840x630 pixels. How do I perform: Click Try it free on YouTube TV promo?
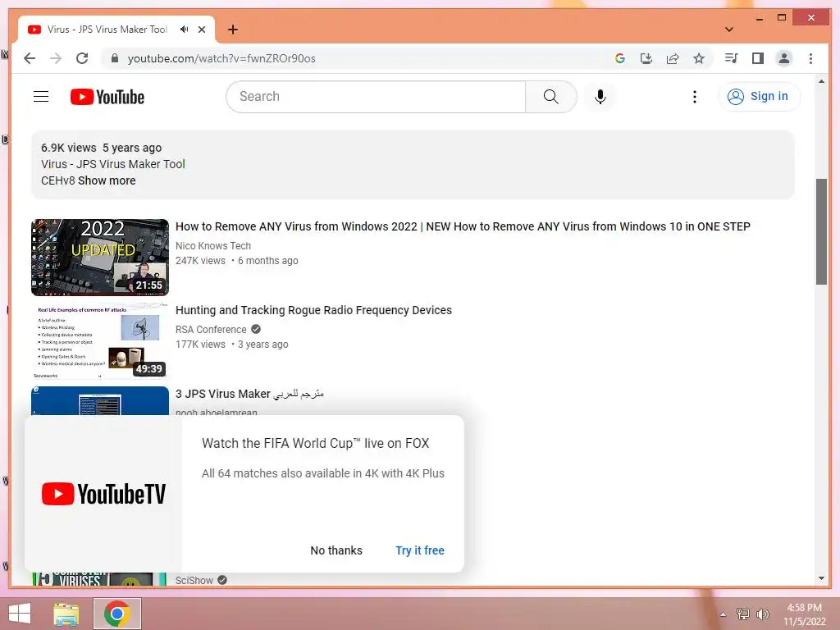coord(420,550)
